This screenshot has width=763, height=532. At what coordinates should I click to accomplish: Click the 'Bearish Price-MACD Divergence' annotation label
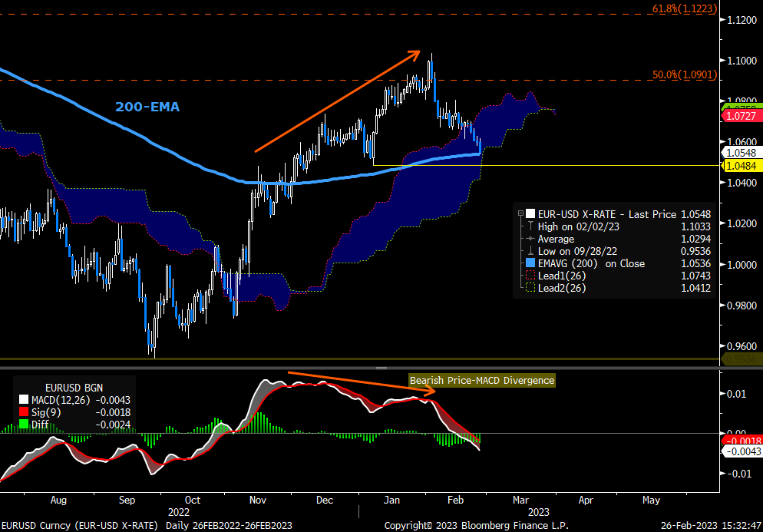(x=481, y=380)
